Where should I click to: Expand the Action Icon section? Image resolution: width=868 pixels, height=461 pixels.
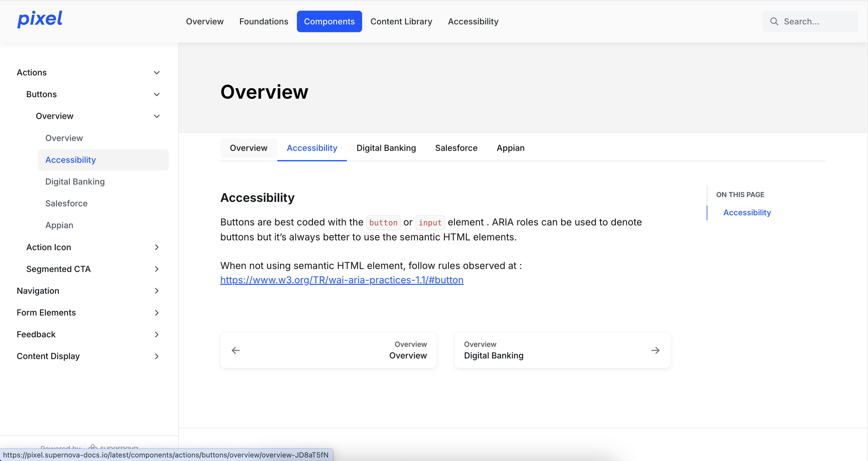click(x=157, y=247)
